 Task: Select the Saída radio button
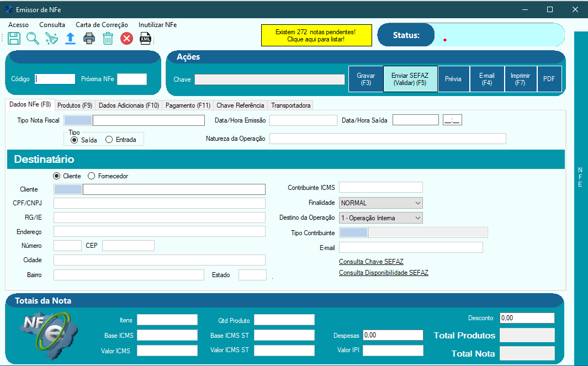(75, 140)
